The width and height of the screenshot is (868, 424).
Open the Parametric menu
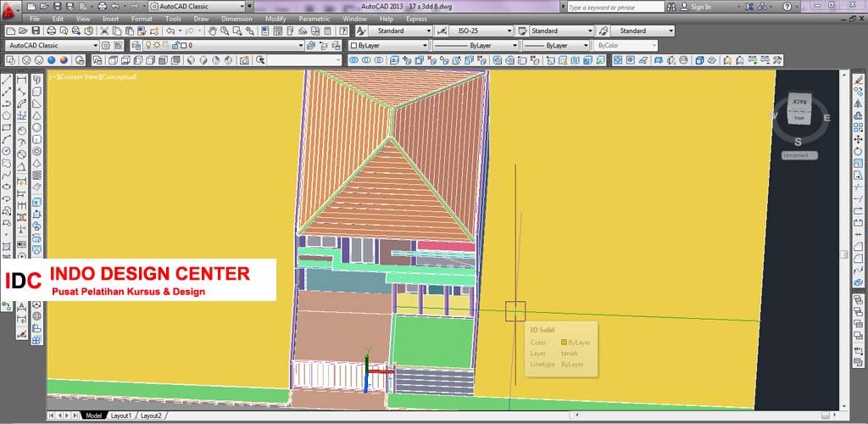click(314, 19)
